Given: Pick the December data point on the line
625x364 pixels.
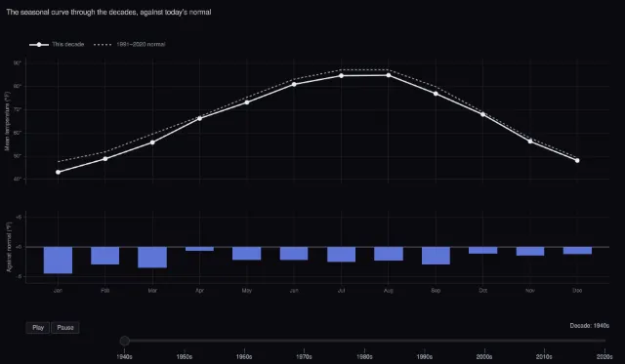Looking at the screenshot, I should coord(577,160).
